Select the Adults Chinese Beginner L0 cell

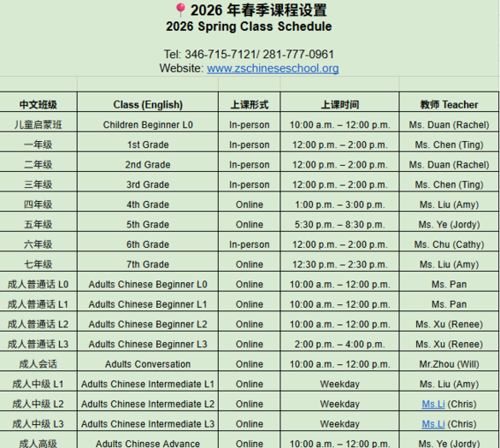point(148,282)
